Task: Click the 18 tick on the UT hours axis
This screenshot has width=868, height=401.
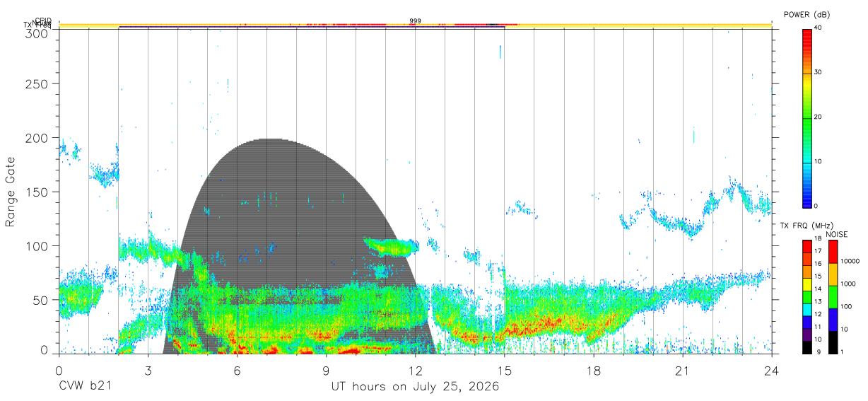Action: [x=594, y=371]
